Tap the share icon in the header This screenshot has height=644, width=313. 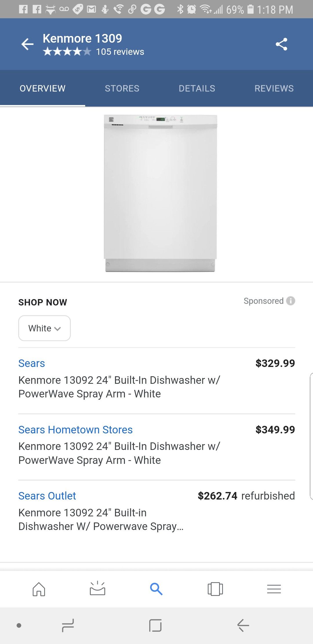(x=281, y=44)
